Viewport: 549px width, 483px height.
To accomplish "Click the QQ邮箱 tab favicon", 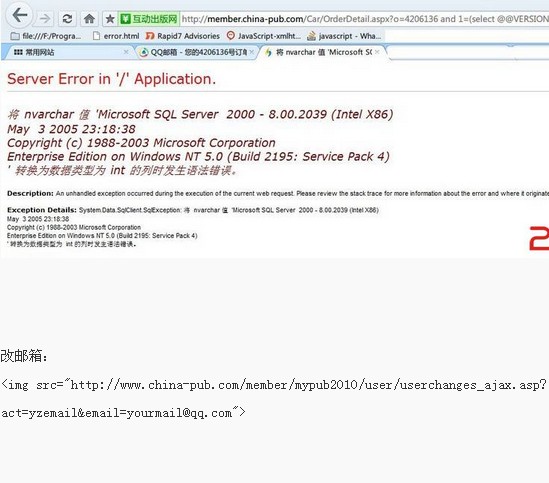I will [144, 53].
